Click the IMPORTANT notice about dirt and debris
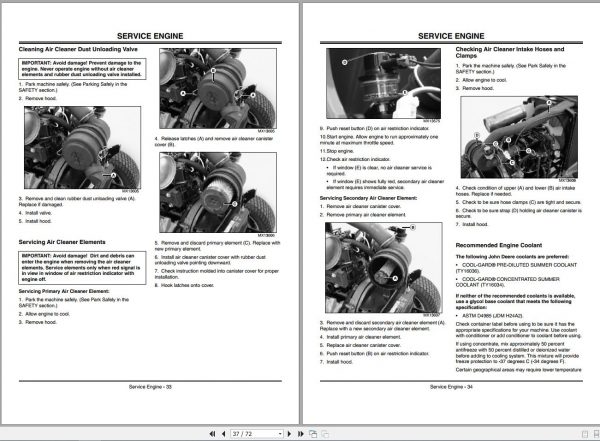This screenshot has width=600, height=441. 82,268
